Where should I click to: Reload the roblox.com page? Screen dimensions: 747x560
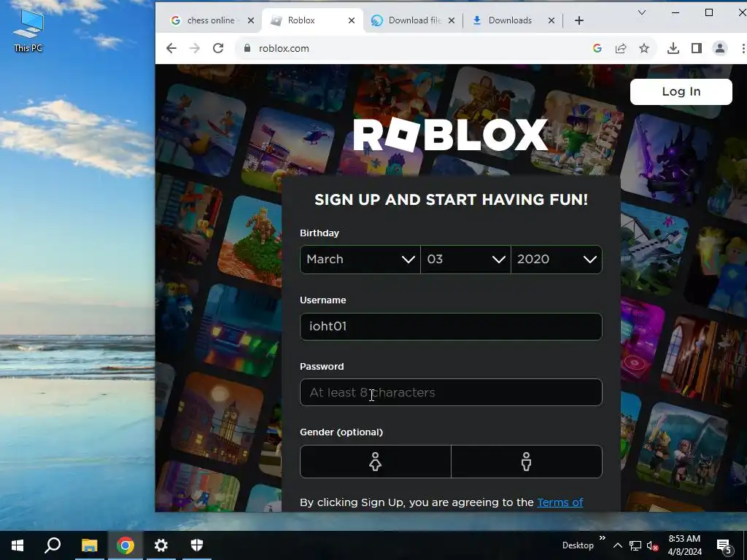click(x=218, y=48)
